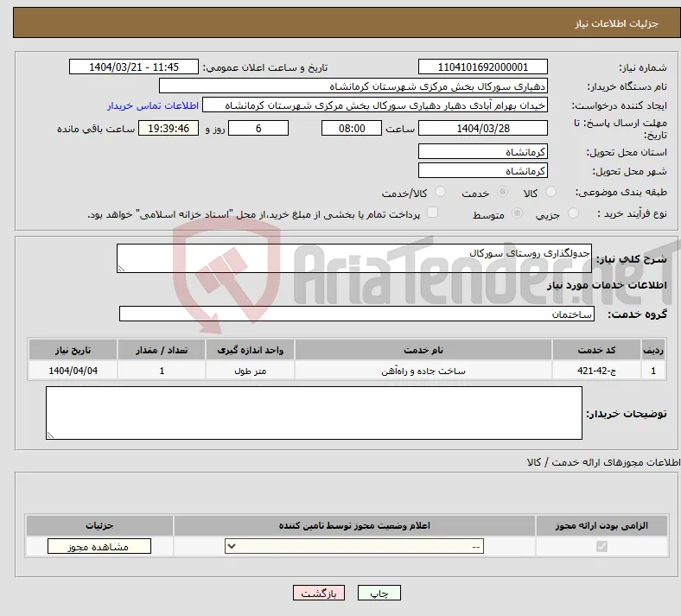Open the اطلاعات تماس خریدار link

pyautogui.click(x=153, y=105)
